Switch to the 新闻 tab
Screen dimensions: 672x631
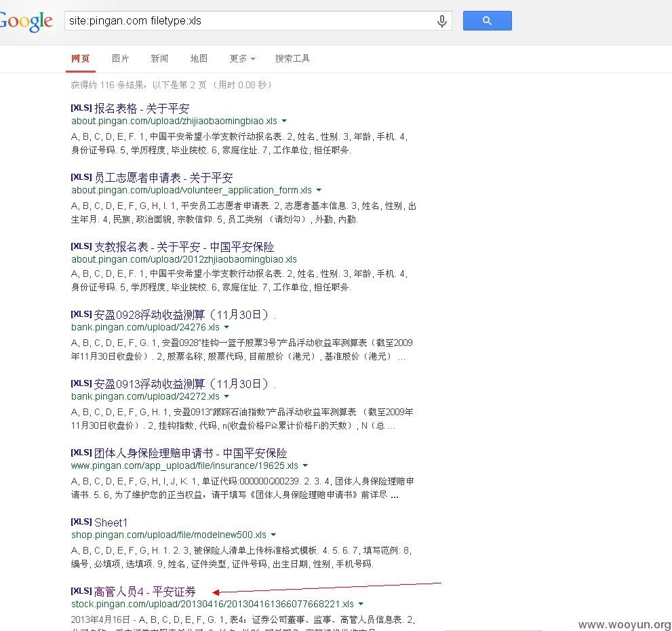click(159, 59)
